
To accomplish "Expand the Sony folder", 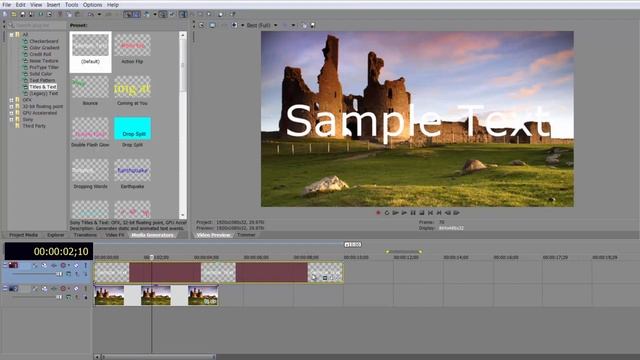I will click(x=11, y=120).
